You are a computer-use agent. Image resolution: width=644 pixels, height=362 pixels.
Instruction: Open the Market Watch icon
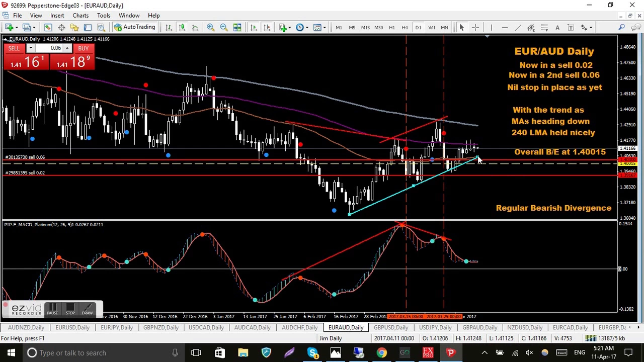click(48, 27)
